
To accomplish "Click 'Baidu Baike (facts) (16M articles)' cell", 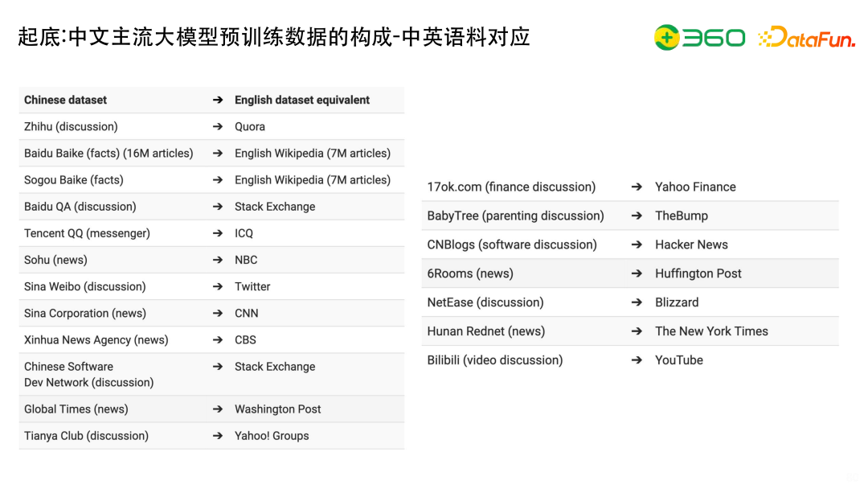I will [x=108, y=154].
